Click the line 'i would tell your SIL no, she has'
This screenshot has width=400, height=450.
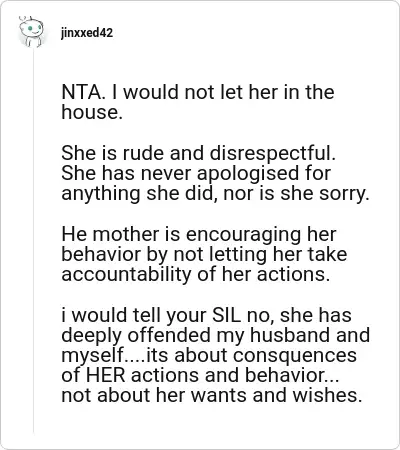(x=206, y=316)
